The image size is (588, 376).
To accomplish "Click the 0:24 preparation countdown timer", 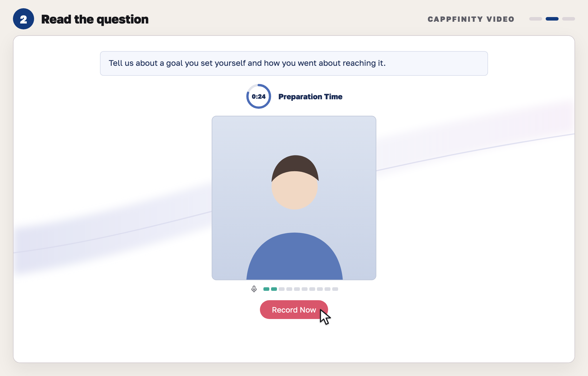I will click(259, 96).
